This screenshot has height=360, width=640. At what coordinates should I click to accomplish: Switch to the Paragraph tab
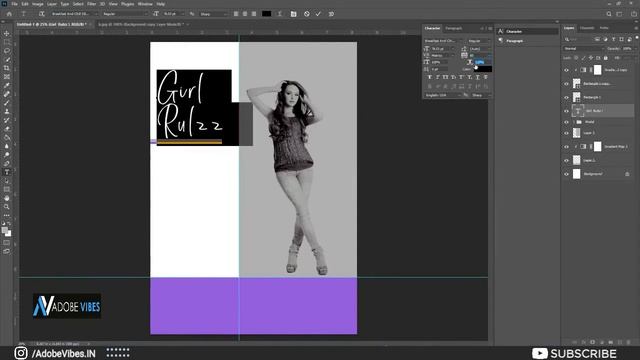[453, 28]
